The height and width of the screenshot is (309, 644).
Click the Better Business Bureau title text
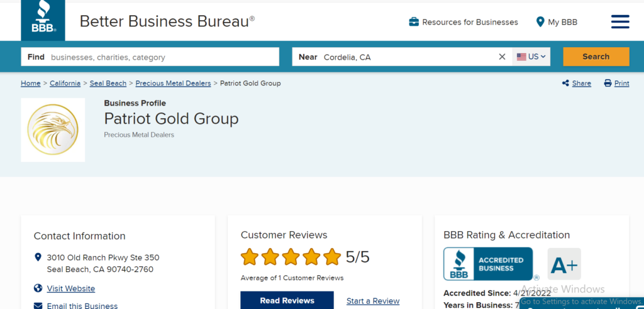pos(167,21)
